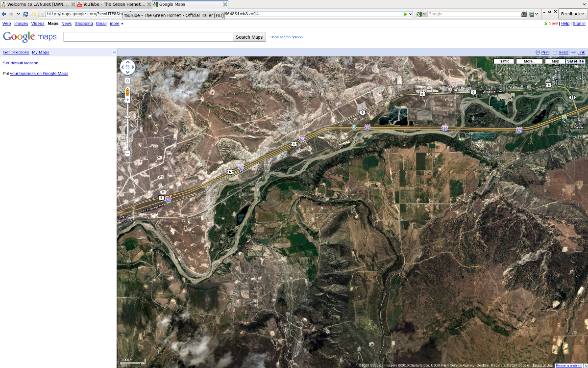Click Get Directions link

(x=16, y=53)
